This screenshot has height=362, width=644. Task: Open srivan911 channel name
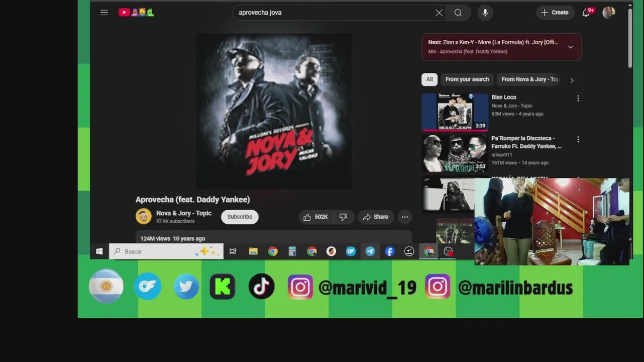[x=502, y=155]
